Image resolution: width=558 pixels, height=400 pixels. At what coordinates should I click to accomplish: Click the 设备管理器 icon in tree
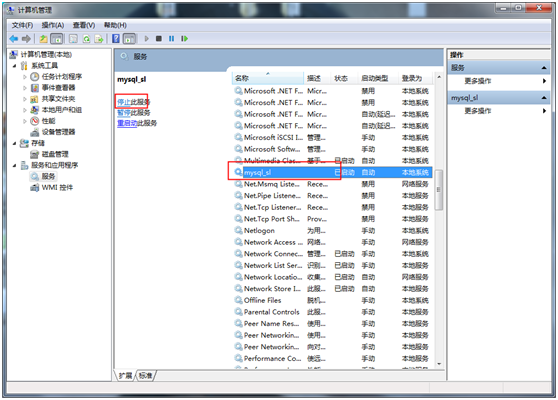click(35, 132)
